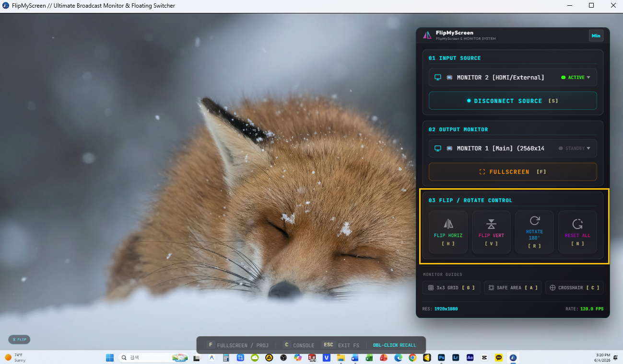The height and width of the screenshot is (364, 623).
Task: Toggle the 3x3 Grid guide
Action: pyautogui.click(x=451, y=288)
